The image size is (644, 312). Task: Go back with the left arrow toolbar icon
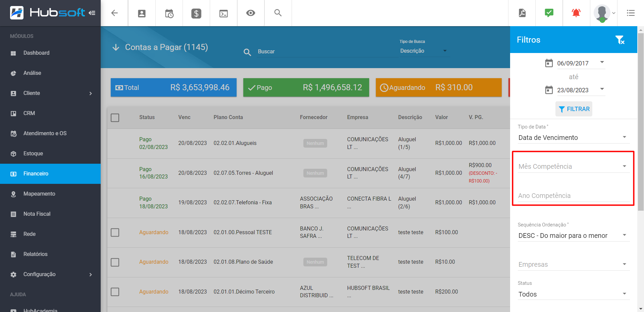114,13
